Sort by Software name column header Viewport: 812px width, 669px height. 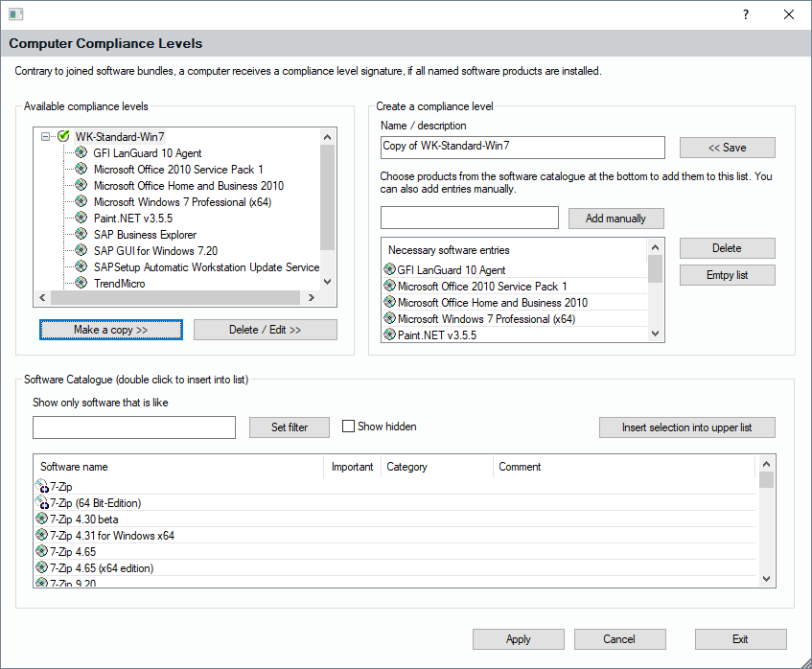(x=178, y=467)
